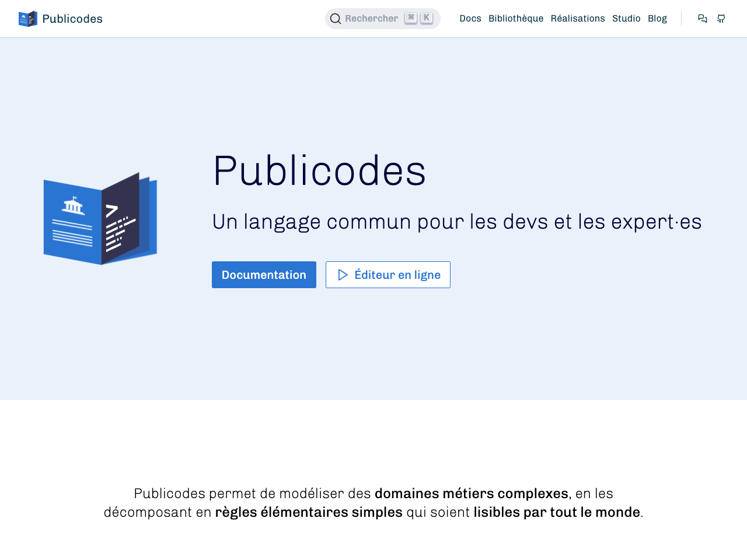Click the ⌘ shortcut key badge
747x560 pixels.
[411, 18]
